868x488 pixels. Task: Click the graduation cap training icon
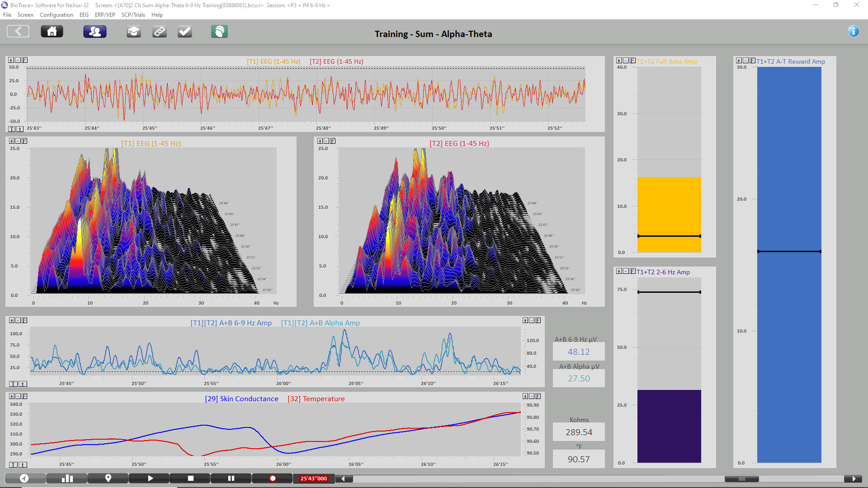(x=133, y=32)
